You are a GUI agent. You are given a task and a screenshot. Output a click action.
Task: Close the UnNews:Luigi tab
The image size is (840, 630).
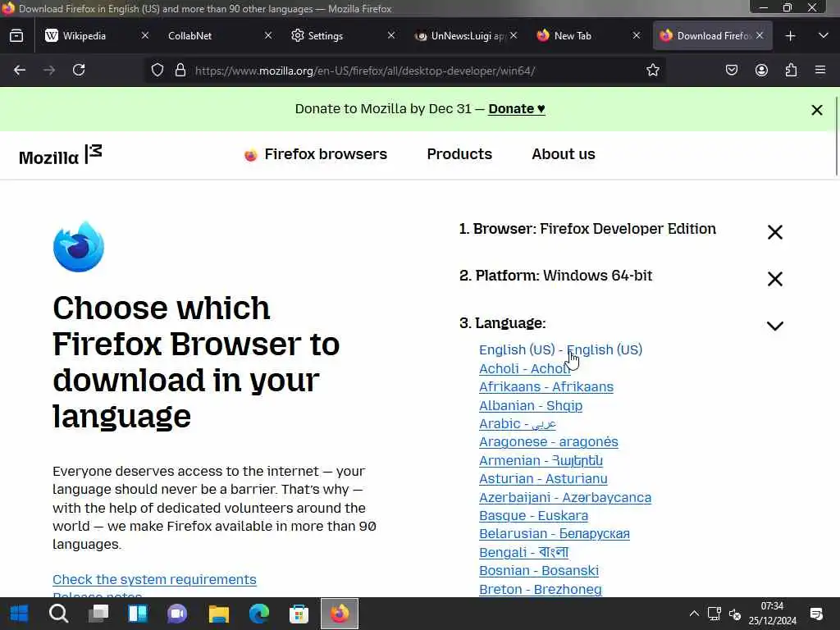point(514,35)
